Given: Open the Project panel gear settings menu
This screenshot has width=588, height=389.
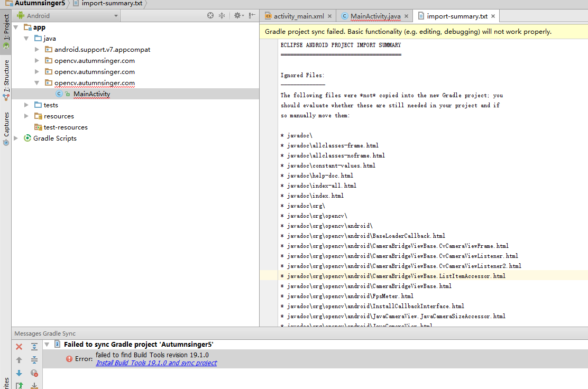Looking at the screenshot, I should [x=238, y=16].
